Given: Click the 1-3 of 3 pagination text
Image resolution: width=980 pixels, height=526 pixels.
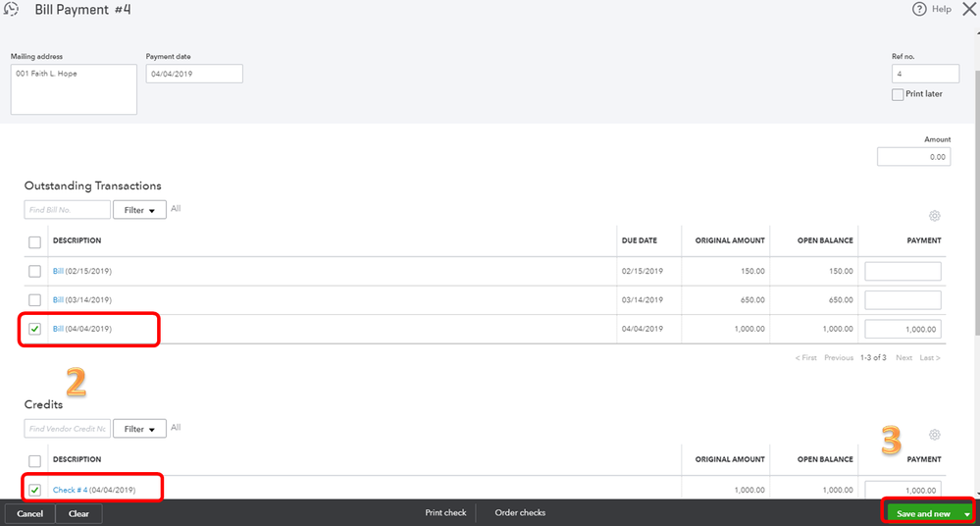Looking at the screenshot, I should [x=873, y=358].
